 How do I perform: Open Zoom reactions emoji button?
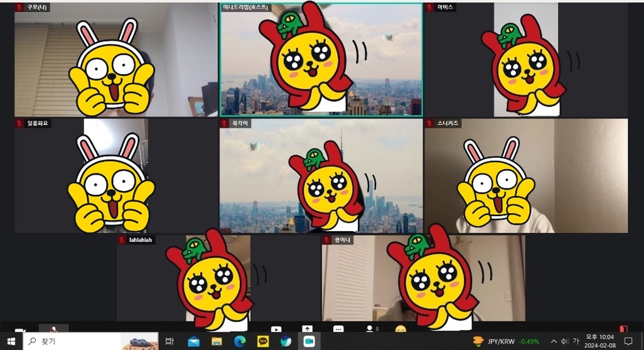(x=400, y=329)
